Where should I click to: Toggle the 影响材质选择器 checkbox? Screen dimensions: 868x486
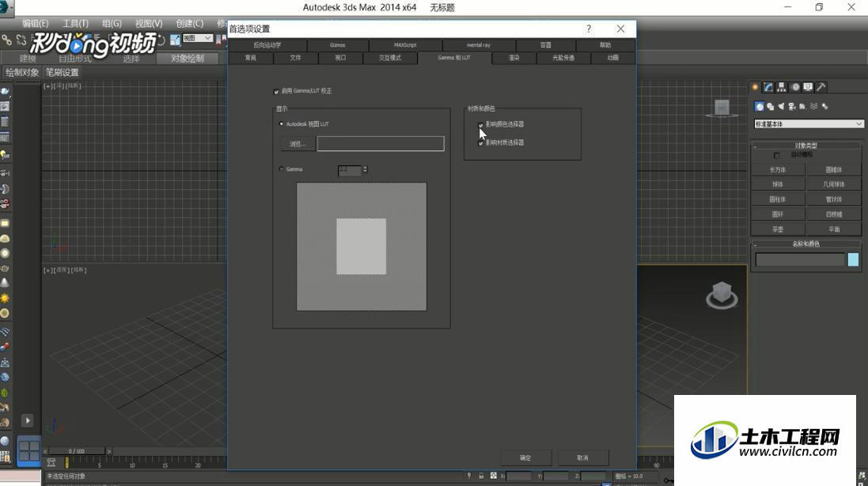(480, 142)
